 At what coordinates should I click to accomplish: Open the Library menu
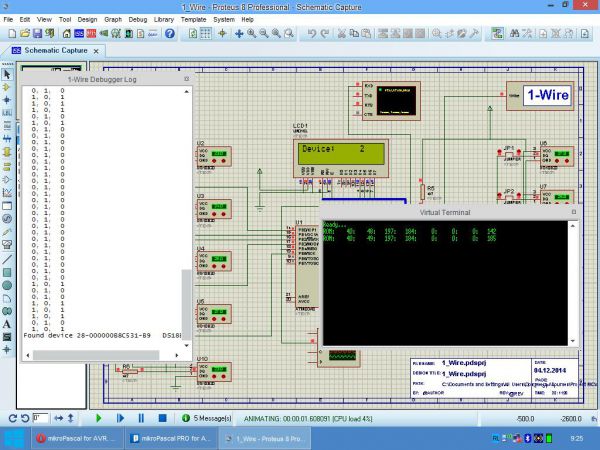[x=164, y=20]
